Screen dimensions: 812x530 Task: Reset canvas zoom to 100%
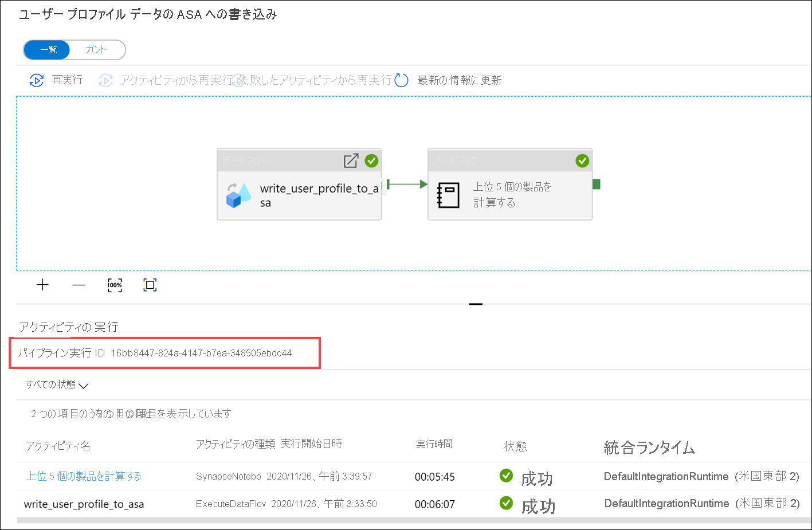115,285
